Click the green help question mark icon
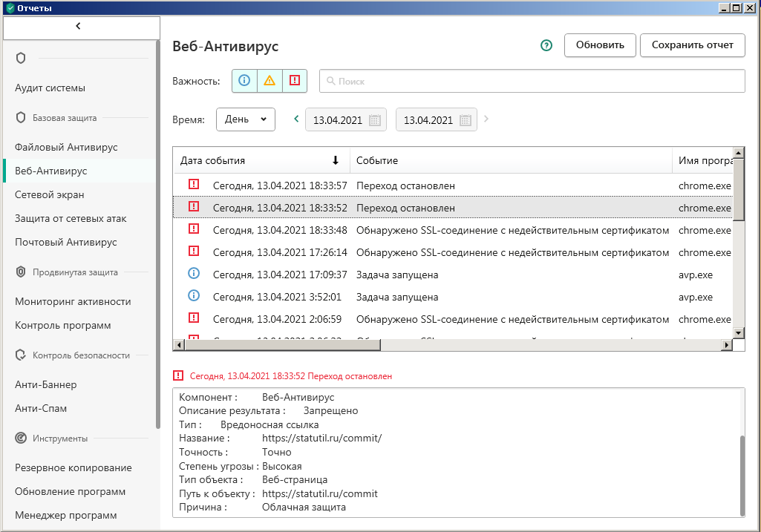This screenshot has width=761, height=532. (546, 45)
